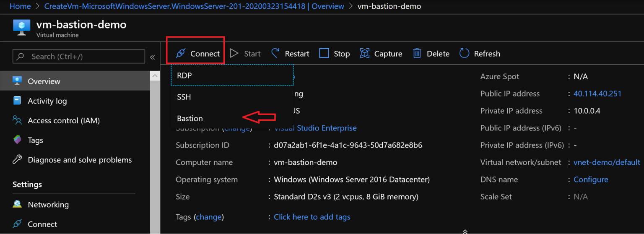Image resolution: width=644 pixels, height=234 pixels.
Task: Click the Connect plug icon in toolbar
Action: pos(181,54)
